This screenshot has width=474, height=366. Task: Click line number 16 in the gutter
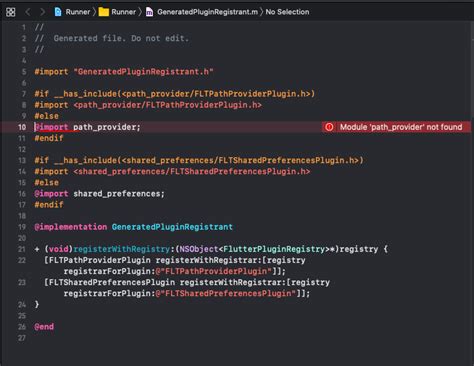point(22,194)
